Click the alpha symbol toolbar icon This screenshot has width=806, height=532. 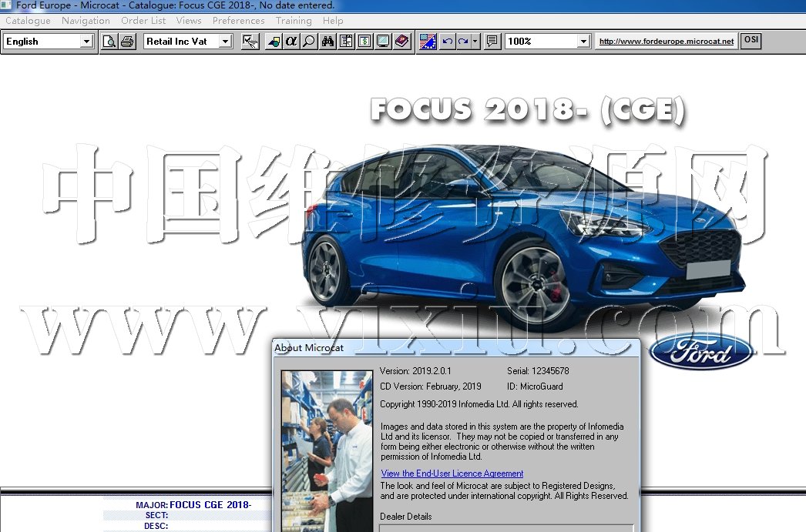pos(290,42)
